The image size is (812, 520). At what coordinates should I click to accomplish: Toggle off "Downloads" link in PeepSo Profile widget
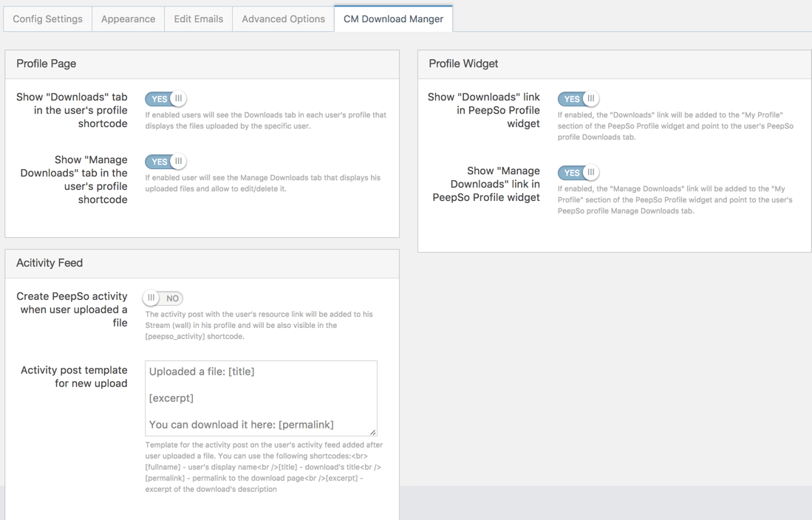pos(578,99)
